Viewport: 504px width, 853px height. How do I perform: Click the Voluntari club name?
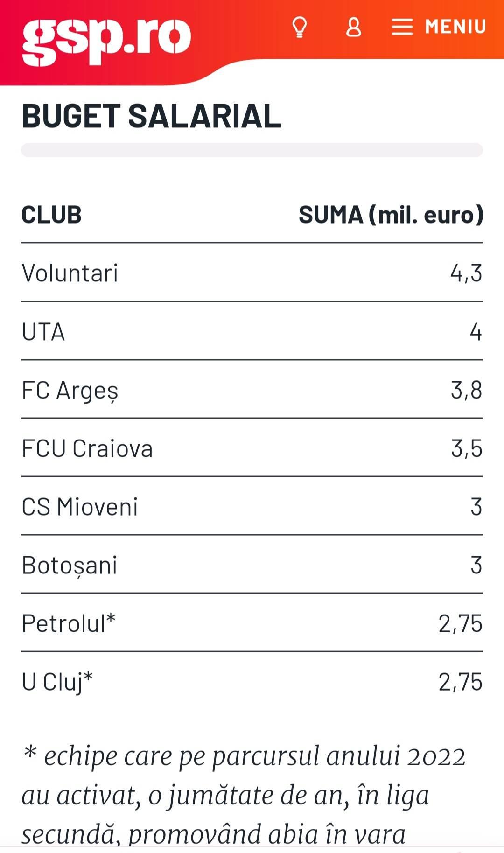pyautogui.click(x=70, y=273)
